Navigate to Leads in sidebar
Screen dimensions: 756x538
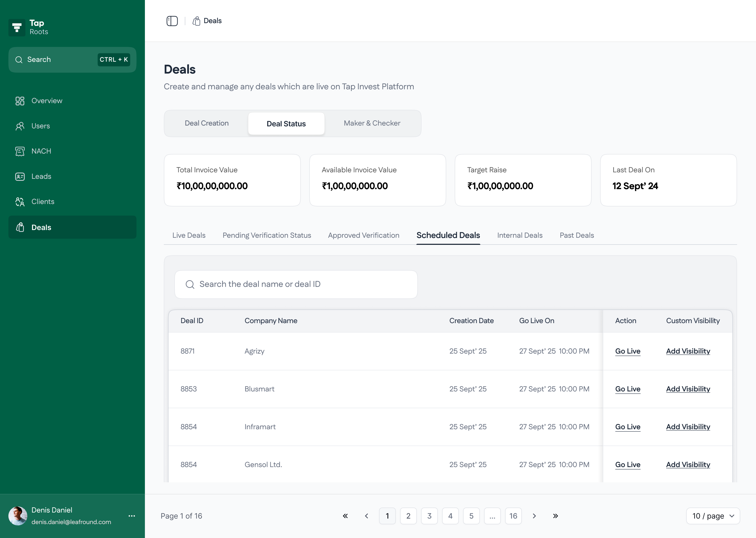(72, 176)
